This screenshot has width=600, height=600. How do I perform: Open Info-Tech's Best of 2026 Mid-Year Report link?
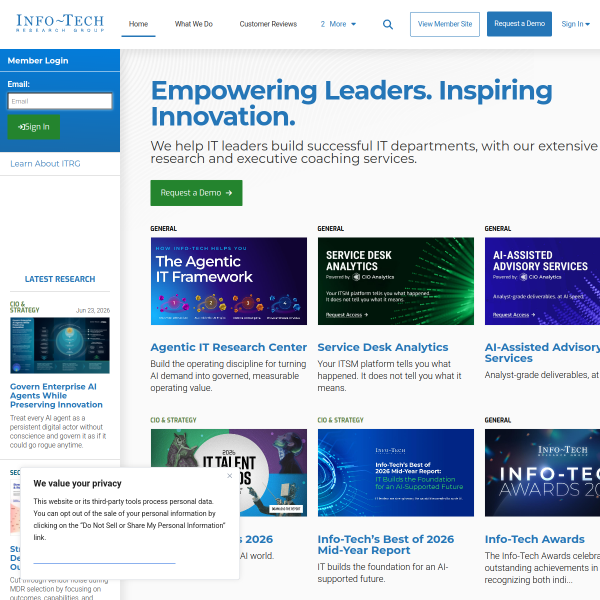pyautogui.click(x=386, y=545)
